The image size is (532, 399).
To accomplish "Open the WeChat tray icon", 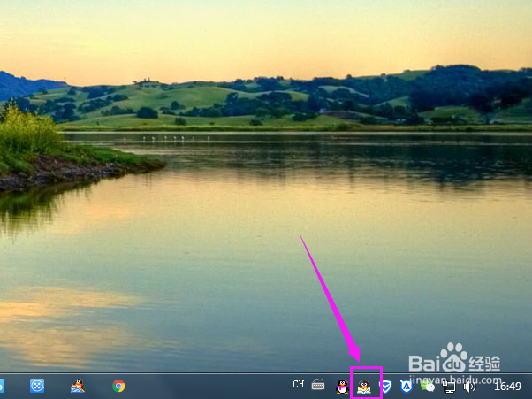I will click(x=428, y=386).
